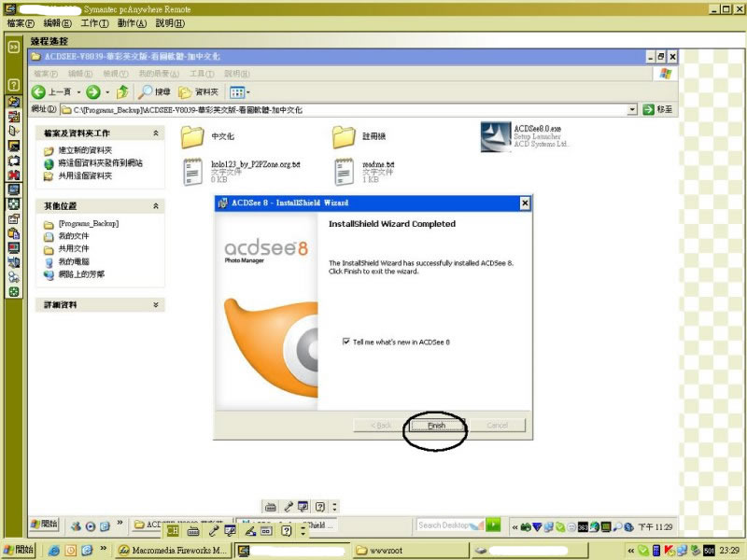Open the 網路上的芳鄰 link in 其他位置
The image size is (747, 560).
click(x=81, y=274)
